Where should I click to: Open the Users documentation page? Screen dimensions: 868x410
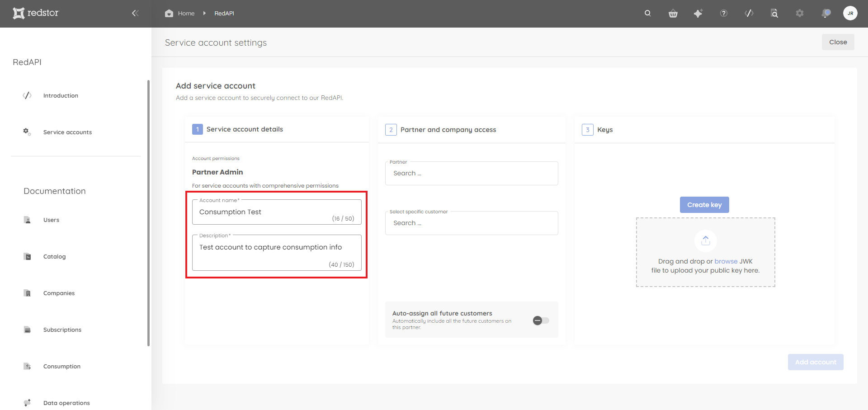51,220
